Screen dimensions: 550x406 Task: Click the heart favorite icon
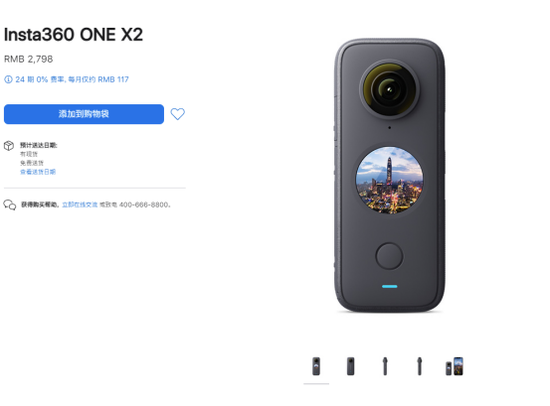tap(177, 114)
